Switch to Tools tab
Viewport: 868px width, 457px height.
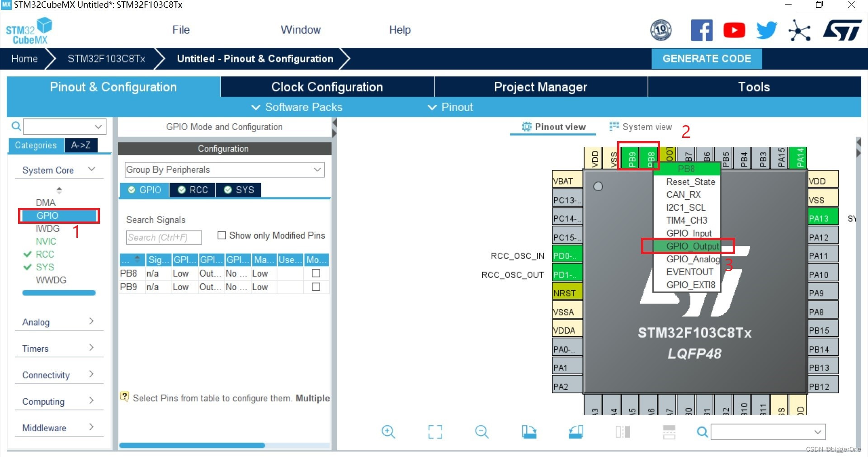754,87
